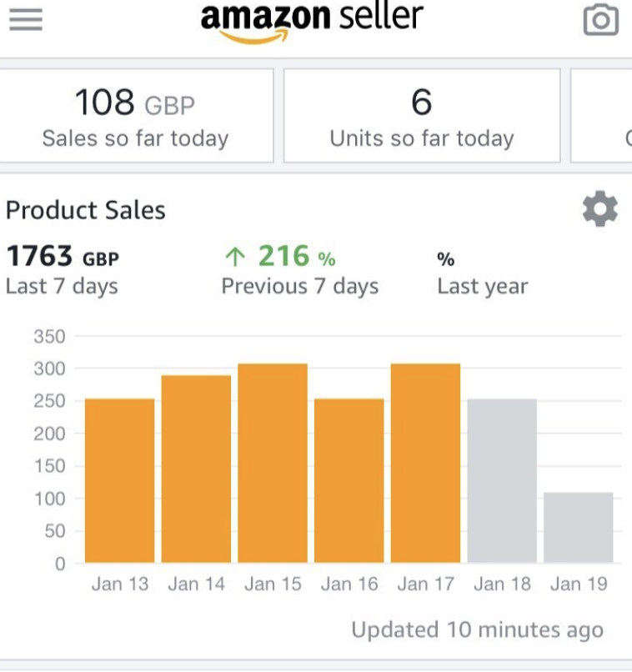Image resolution: width=632 pixels, height=672 pixels.
Task: Select the Jan 15 sales bar
Action: click(273, 463)
